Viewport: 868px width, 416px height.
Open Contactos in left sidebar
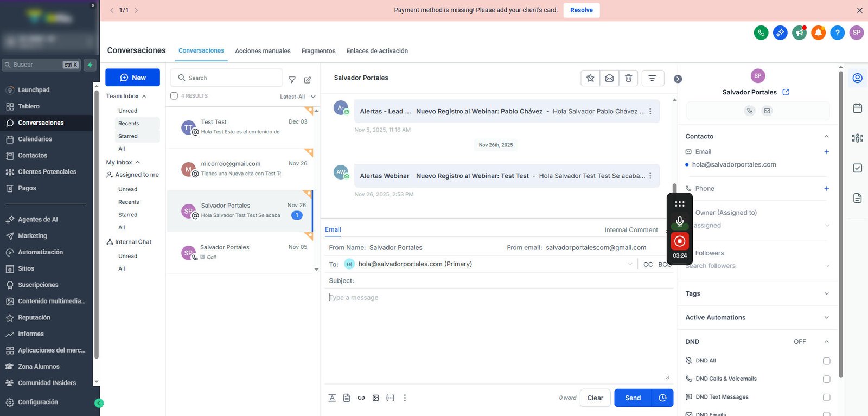click(33, 156)
